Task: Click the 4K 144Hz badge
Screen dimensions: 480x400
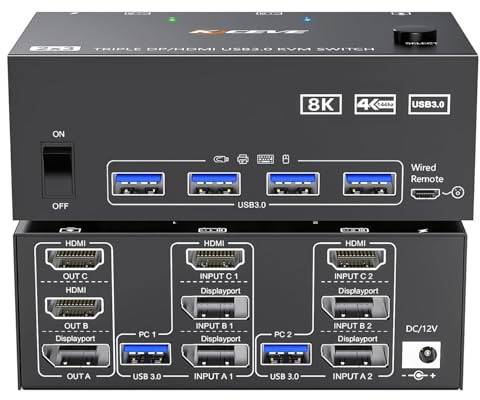Action: (x=375, y=104)
